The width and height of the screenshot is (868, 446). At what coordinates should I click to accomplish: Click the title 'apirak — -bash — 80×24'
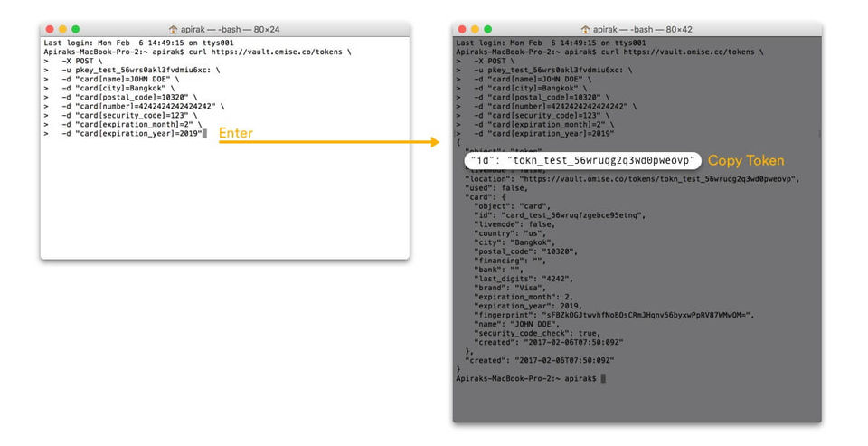(230, 29)
